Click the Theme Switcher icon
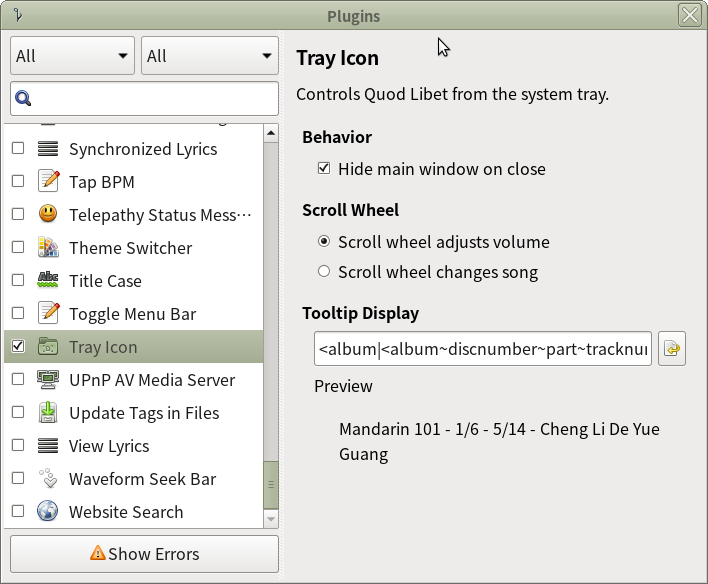The width and height of the screenshot is (708, 584). coord(48,248)
